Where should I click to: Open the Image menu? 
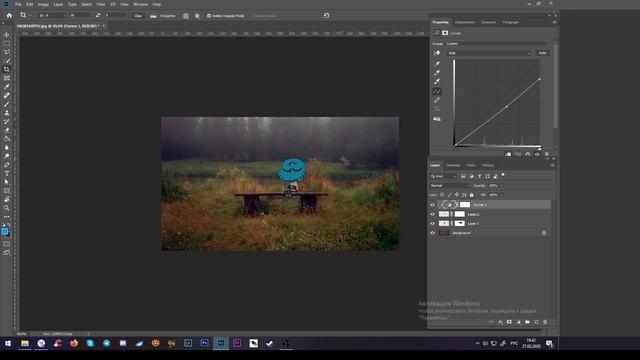click(43, 4)
